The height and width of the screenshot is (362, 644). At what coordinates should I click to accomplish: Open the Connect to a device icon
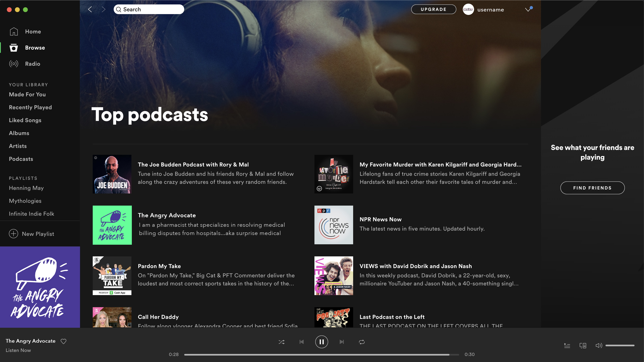click(583, 345)
